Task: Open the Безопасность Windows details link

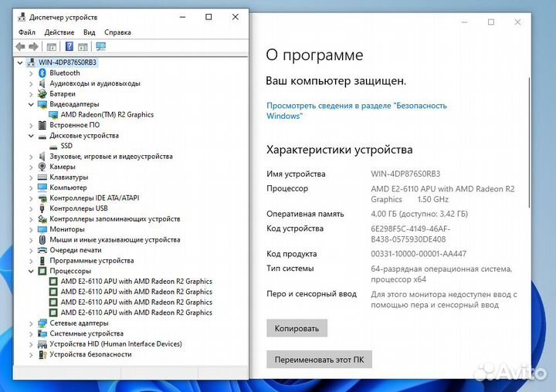Action: click(356, 110)
